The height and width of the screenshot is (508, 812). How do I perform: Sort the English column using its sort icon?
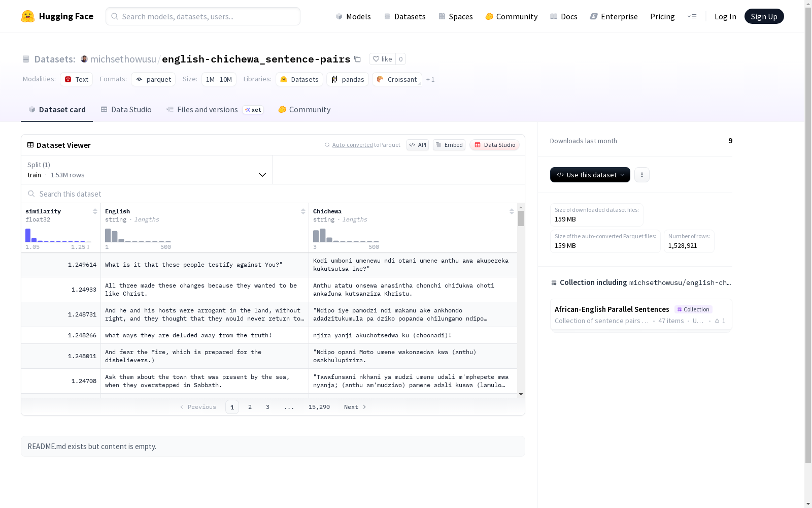point(303,211)
